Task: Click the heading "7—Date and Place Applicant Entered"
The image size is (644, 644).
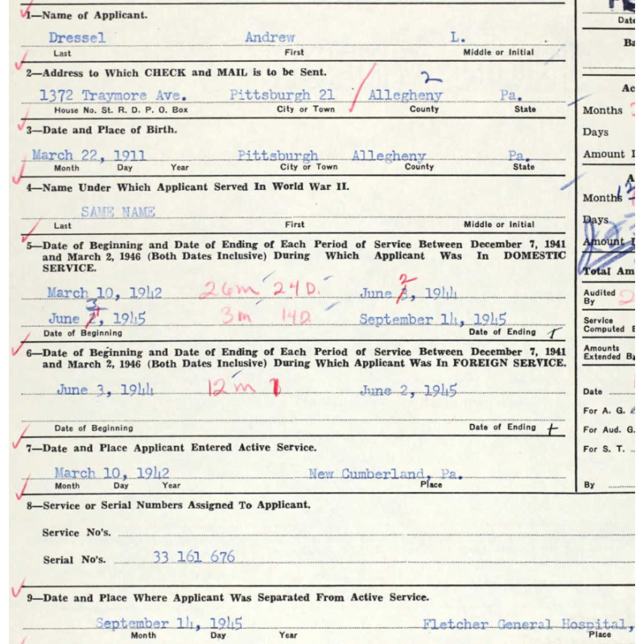Action: pos(171,448)
